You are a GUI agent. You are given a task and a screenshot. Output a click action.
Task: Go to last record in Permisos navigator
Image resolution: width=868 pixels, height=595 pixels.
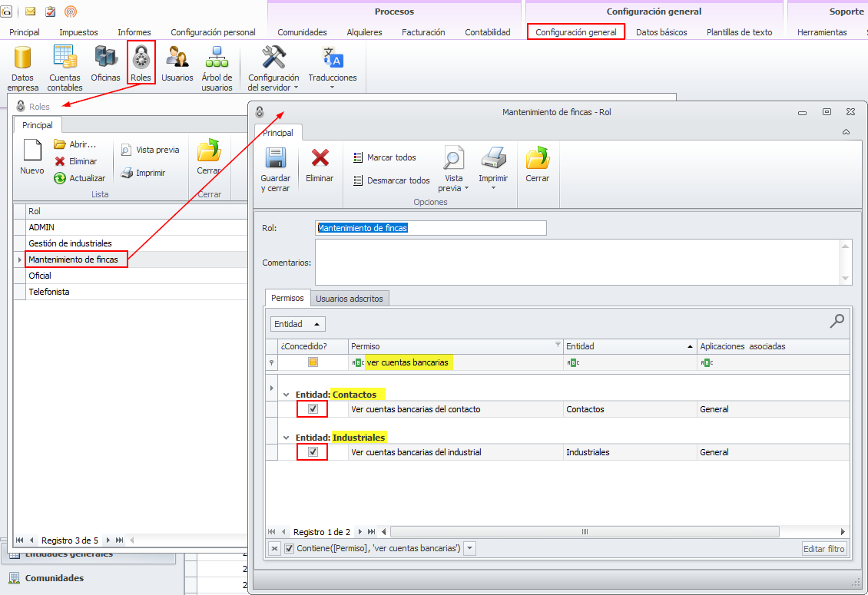[x=372, y=532]
